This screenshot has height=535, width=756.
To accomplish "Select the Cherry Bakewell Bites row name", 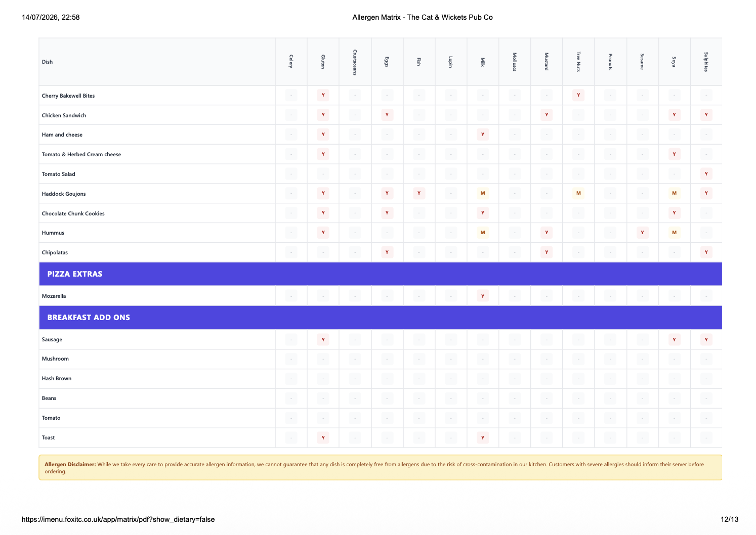I will pos(68,96).
